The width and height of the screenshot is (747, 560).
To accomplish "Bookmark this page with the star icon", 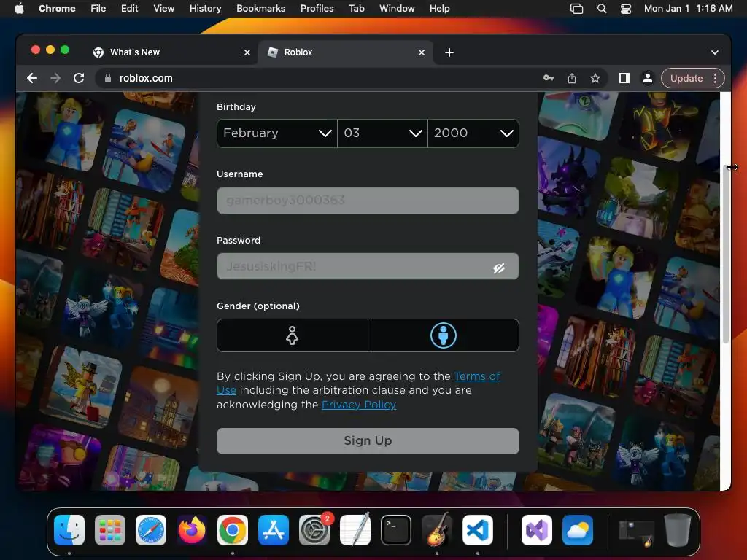I will [595, 78].
